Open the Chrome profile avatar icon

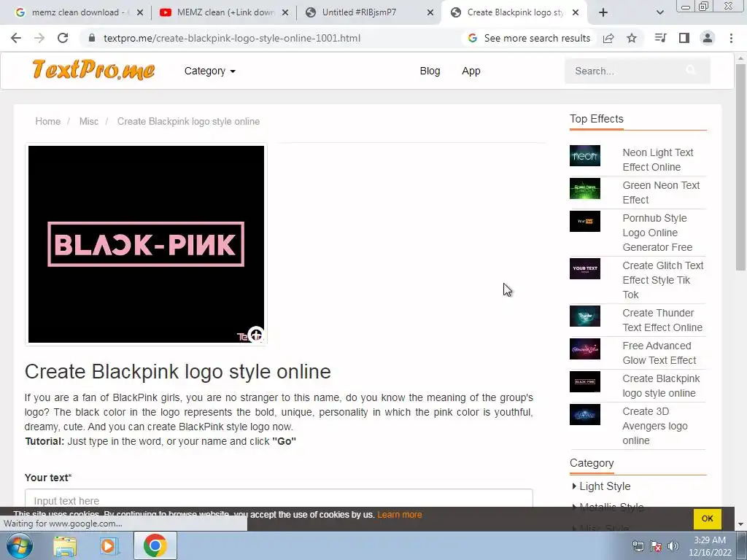(708, 38)
